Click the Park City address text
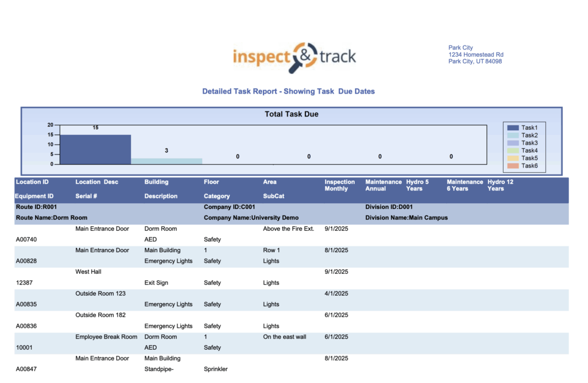588x383 pixels. (x=475, y=55)
